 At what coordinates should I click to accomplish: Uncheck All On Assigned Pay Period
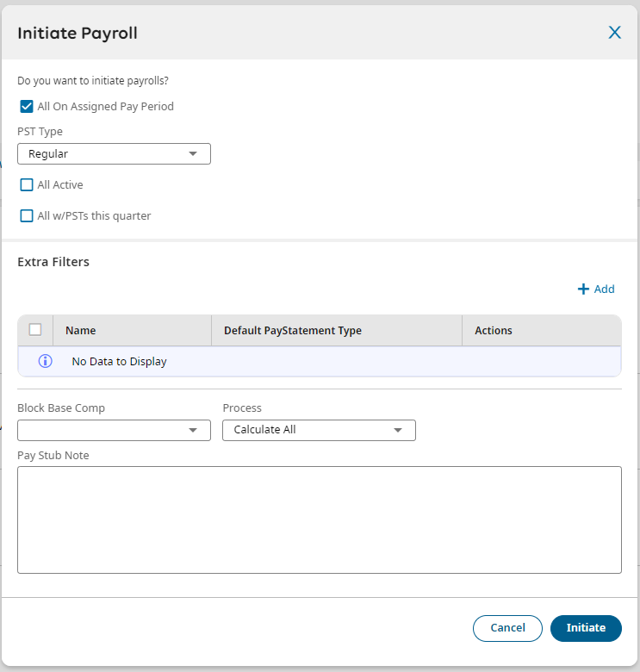point(27,107)
